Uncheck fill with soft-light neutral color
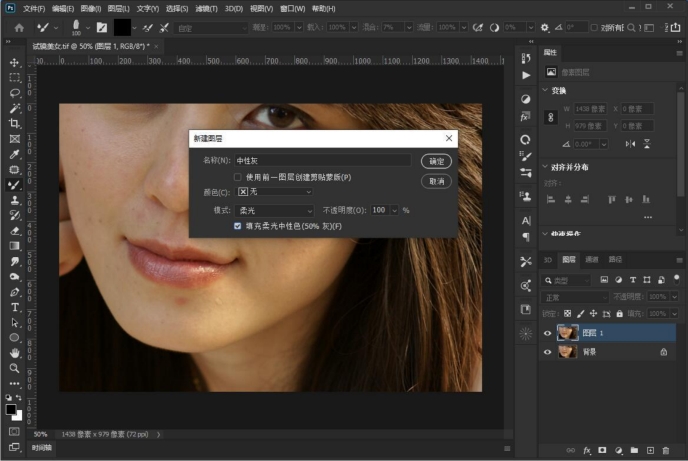 [237, 226]
